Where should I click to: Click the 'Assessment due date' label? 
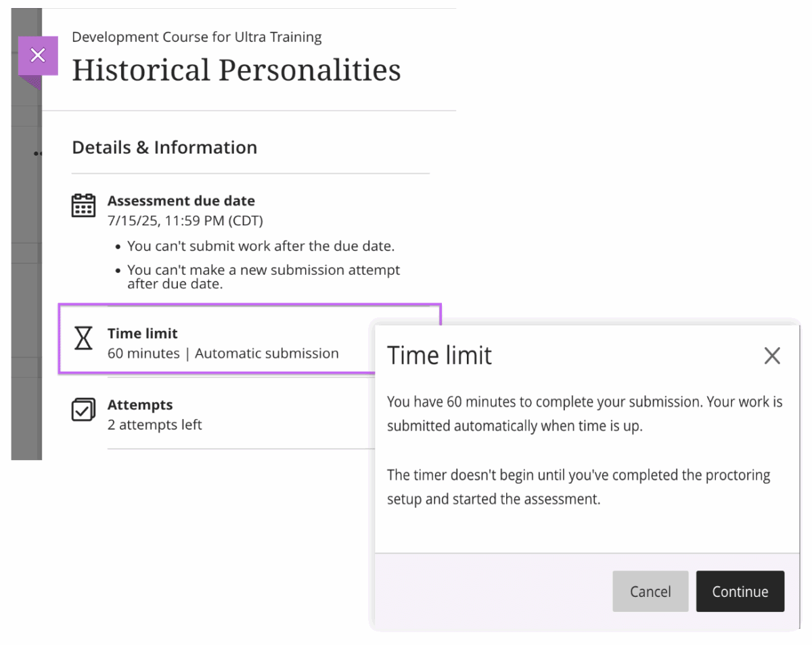click(181, 201)
